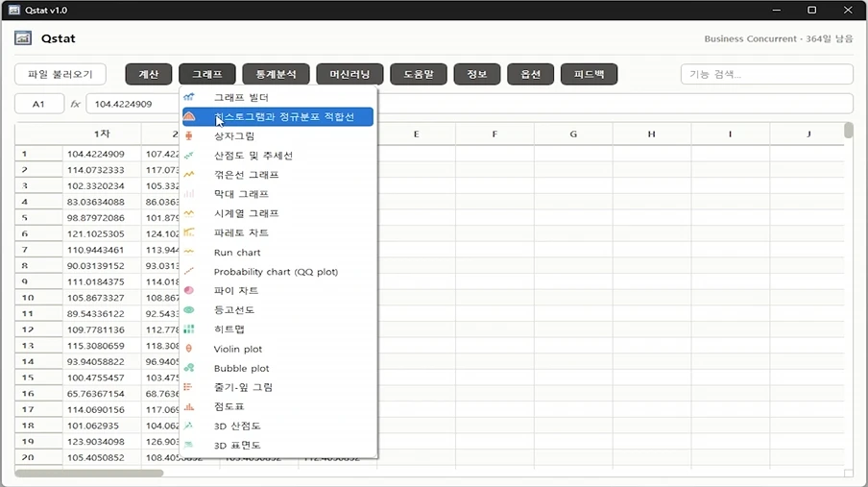Click cell containing 123.9034098
Viewport: 868px width, 487px height.
[102, 442]
